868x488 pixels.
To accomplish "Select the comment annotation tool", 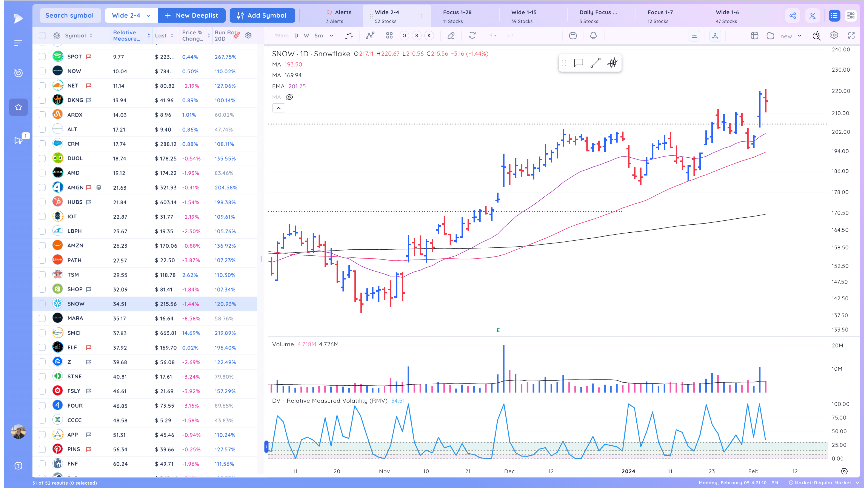I will coord(579,63).
